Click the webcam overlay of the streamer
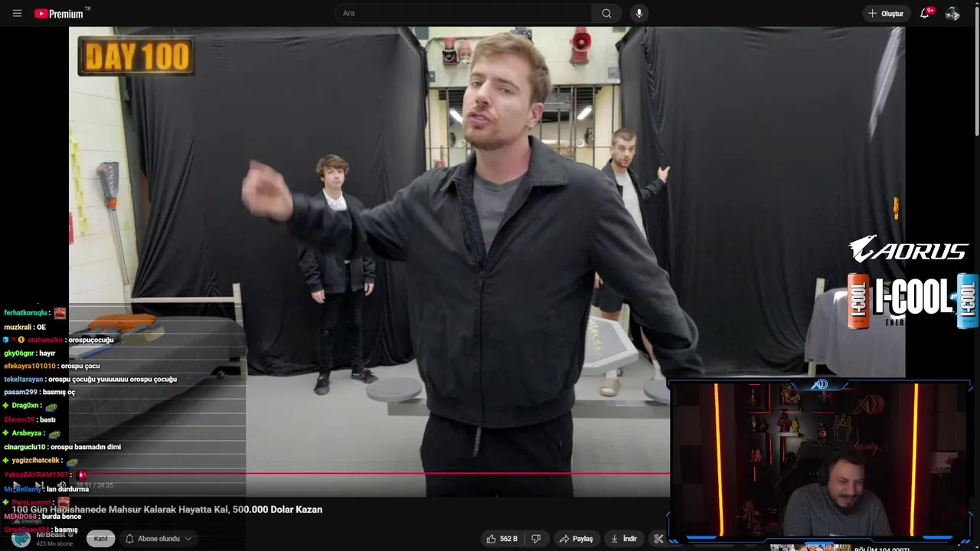Viewport: 980px width, 551px height. tap(820, 461)
